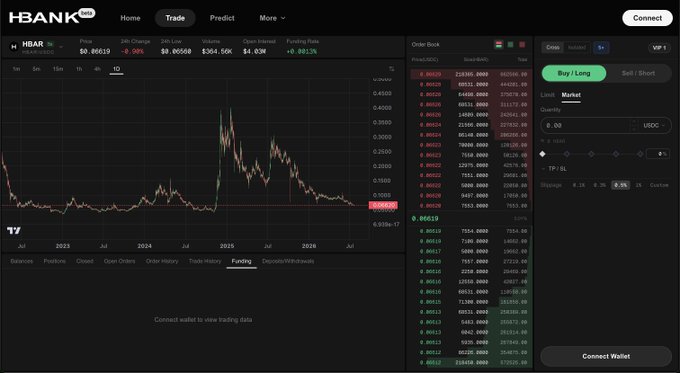The height and width of the screenshot is (373, 680).
Task: Click the 0.00 quantity input field
Action: coord(585,125)
